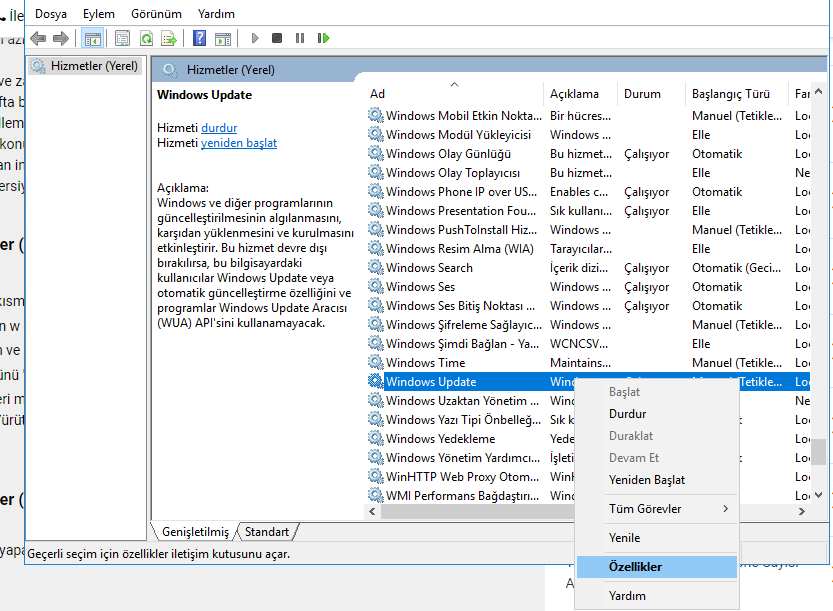The image size is (833, 611).
Task: Toggle the show/hide console tree icon
Action: (x=92, y=38)
